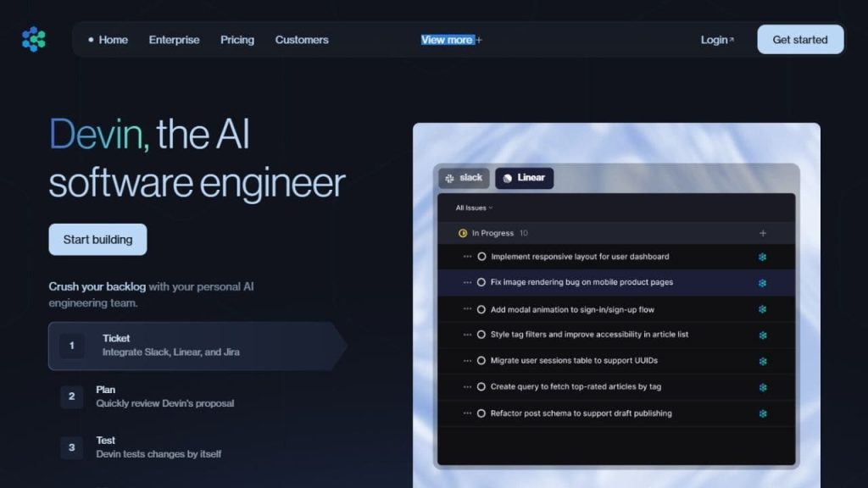Image resolution: width=868 pixels, height=488 pixels.
Task: Open issue "Create query to fetch top-rated articles by tag"
Action: tap(576, 386)
